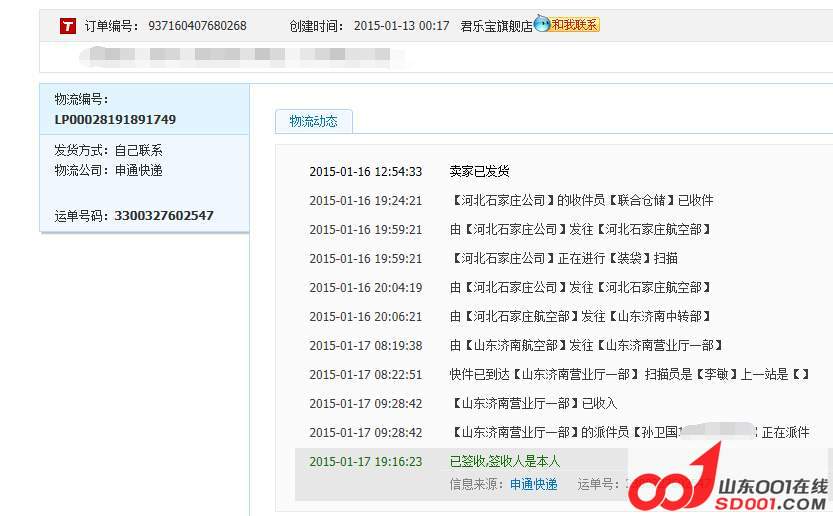
Task: Open the 申通快递 info source link
Action: click(533, 484)
